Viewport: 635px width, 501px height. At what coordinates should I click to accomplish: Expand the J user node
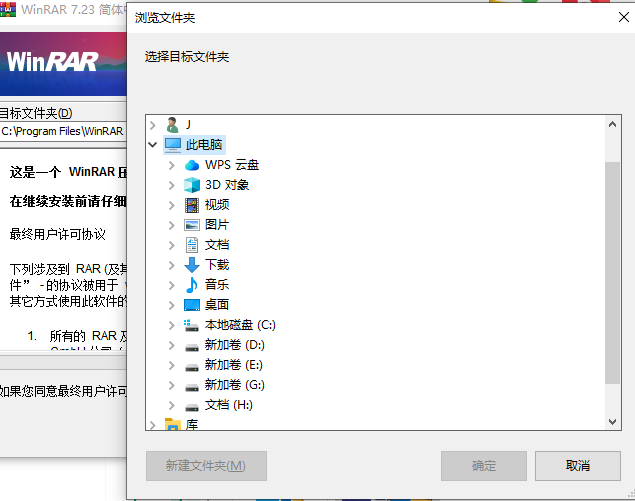[x=153, y=125]
